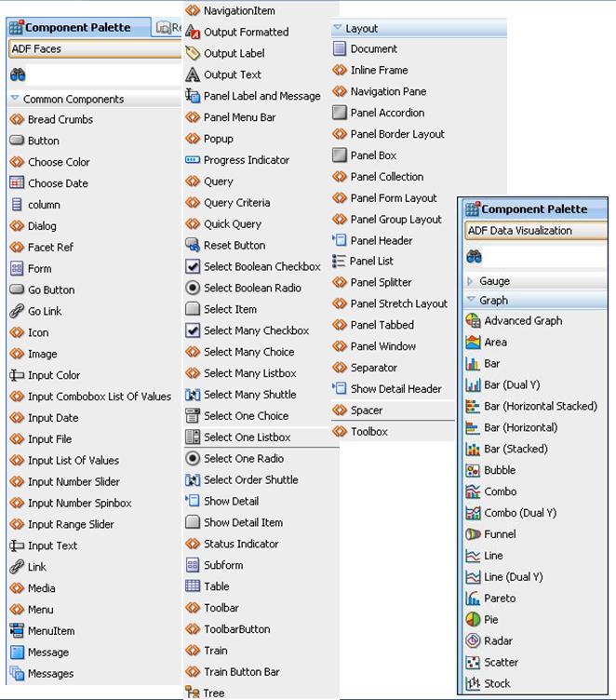Select the Tree component icon
This screenshot has height=700, width=616.
[193, 693]
